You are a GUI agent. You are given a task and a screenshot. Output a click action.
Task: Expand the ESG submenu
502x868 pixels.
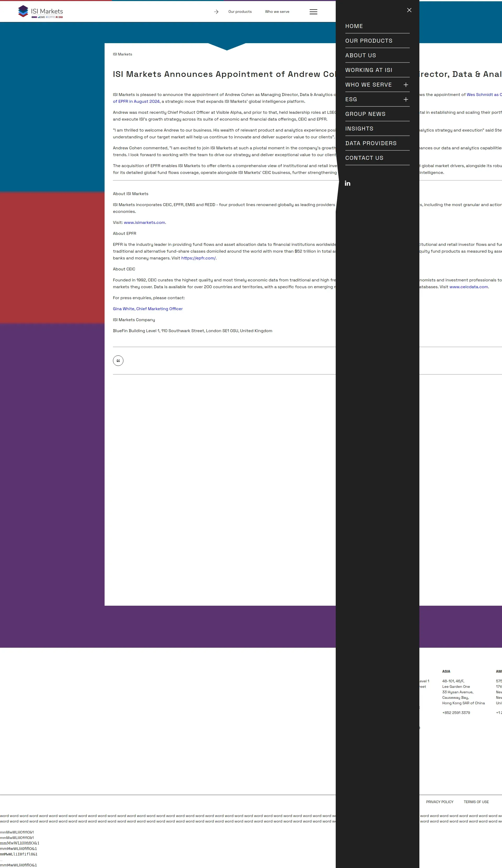406,100
